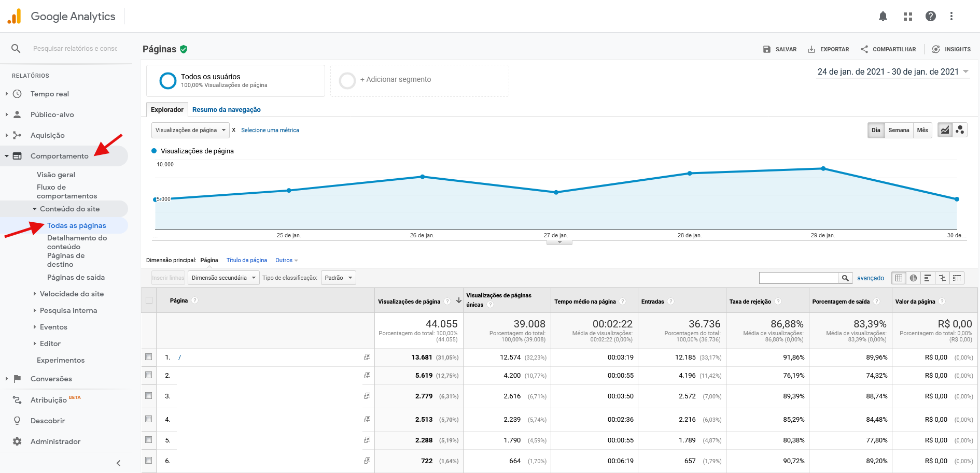The image size is (980, 473).
Task: Select the percentage pie view icon
Action: 913,278
